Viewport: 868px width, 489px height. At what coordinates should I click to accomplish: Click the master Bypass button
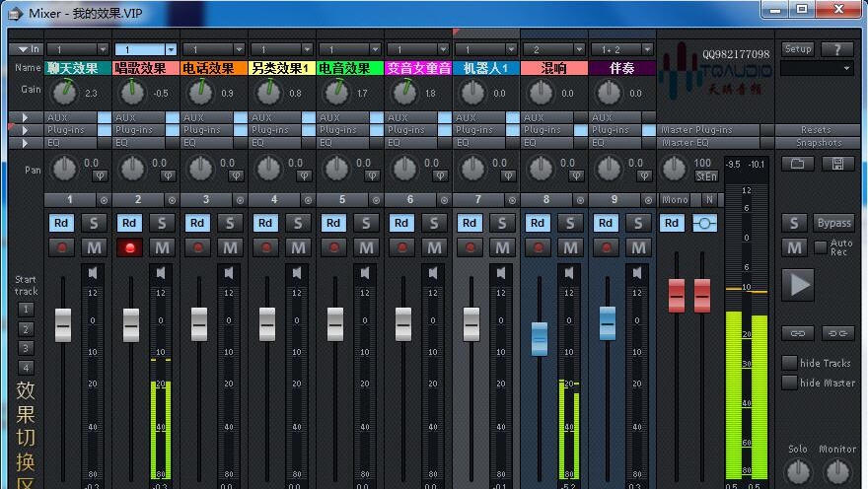[833, 223]
